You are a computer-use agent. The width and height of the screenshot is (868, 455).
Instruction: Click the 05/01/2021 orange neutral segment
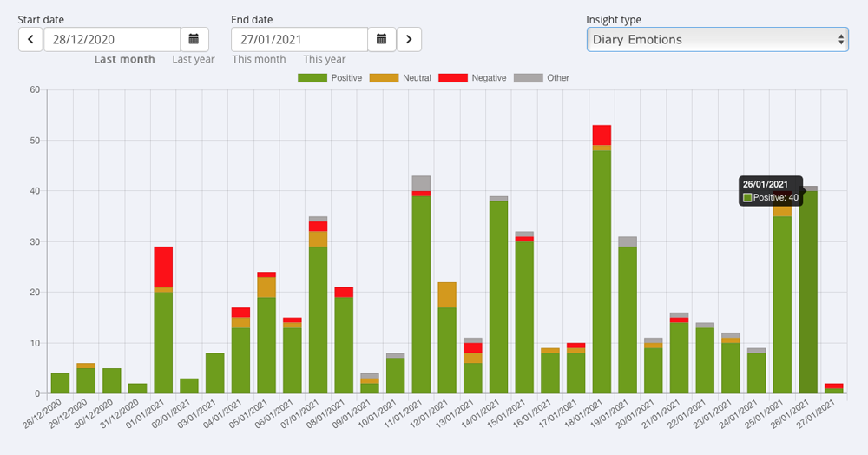pos(266,287)
